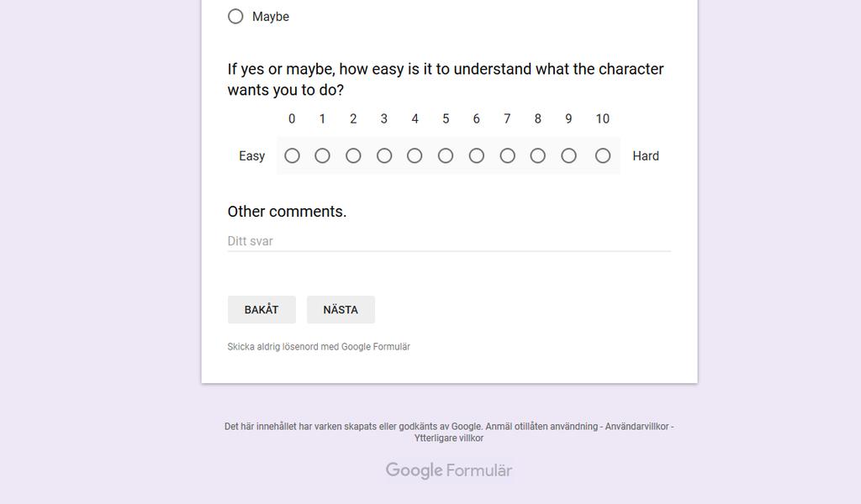The image size is (861, 504).
Task: Choose rating 3 on the scale
Action: click(x=384, y=155)
